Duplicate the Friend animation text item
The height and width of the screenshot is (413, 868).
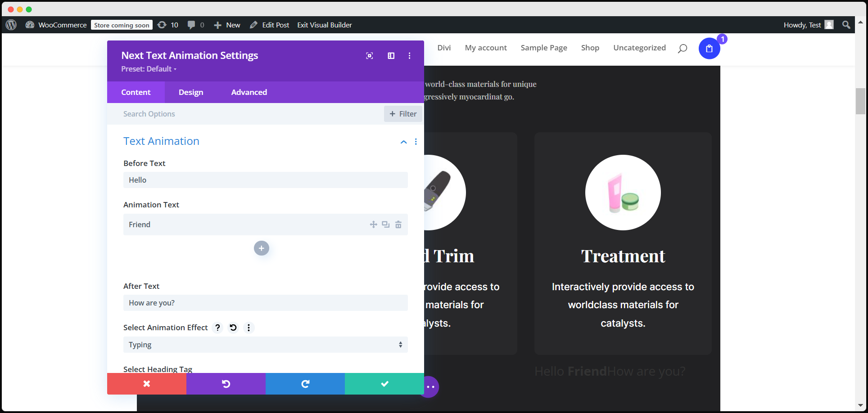tap(386, 224)
